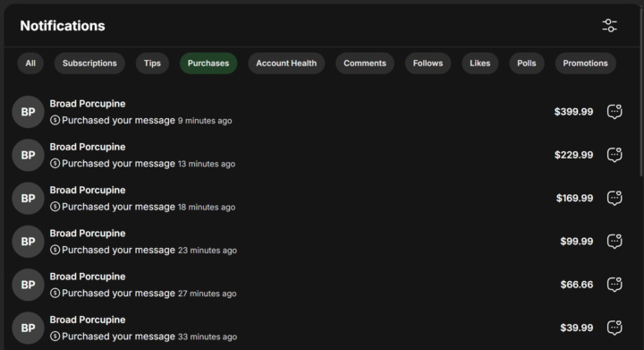Click '23 minutes ago' timestamp

(x=208, y=250)
